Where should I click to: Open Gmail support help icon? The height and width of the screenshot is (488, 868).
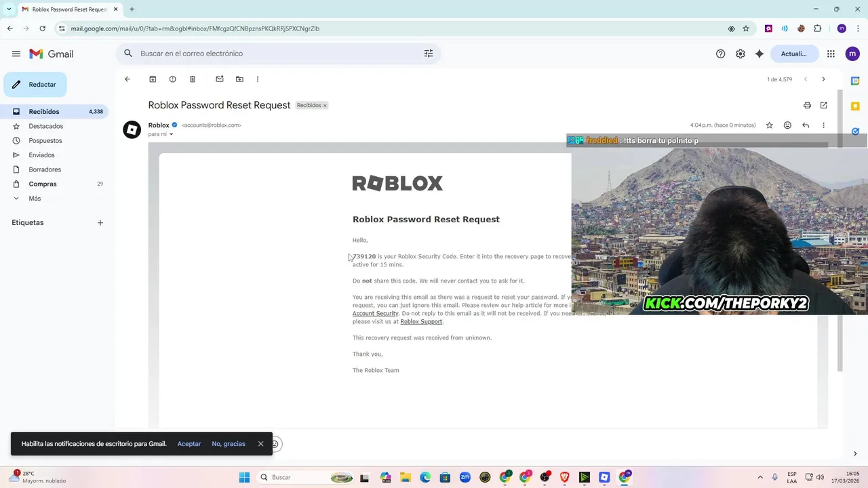[721, 54]
